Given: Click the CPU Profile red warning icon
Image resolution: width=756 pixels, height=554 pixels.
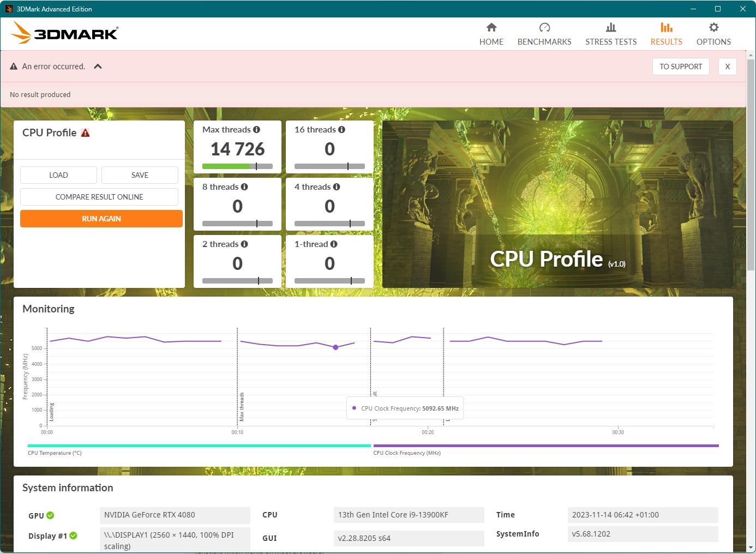Looking at the screenshot, I should (x=85, y=133).
